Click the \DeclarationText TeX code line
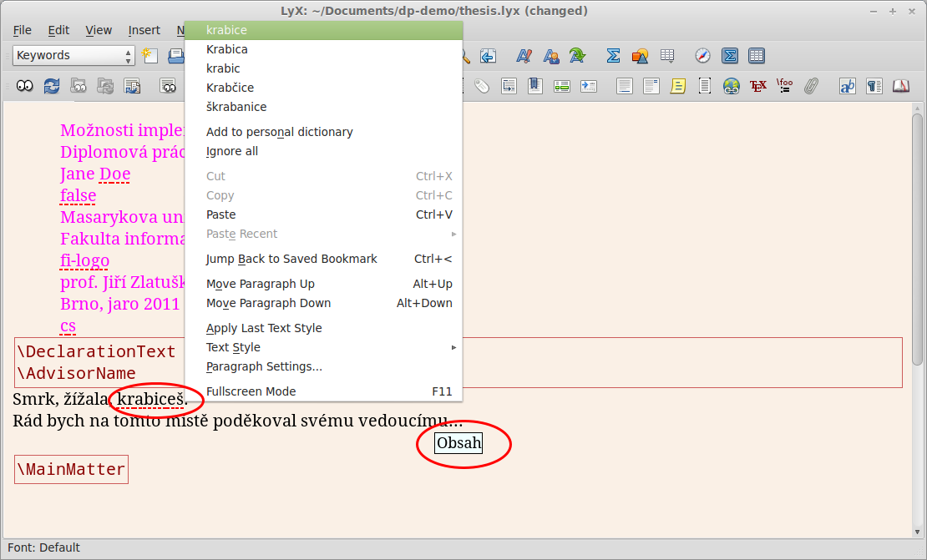 tap(96, 351)
